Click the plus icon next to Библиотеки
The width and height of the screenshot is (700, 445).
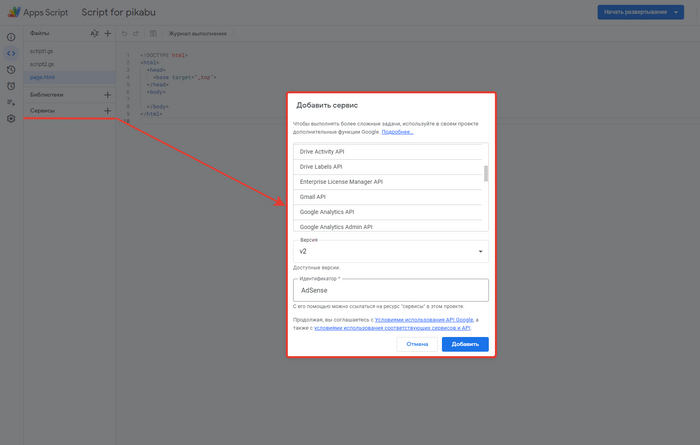pos(108,95)
